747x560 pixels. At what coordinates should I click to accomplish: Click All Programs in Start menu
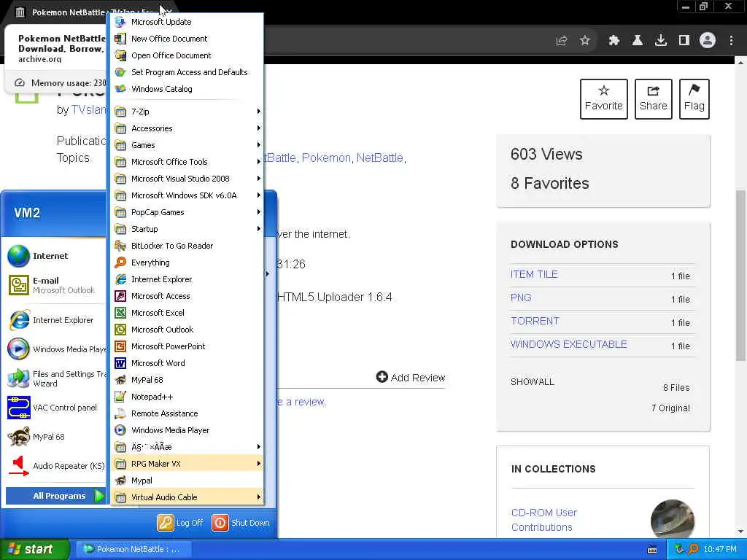tap(57, 496)
